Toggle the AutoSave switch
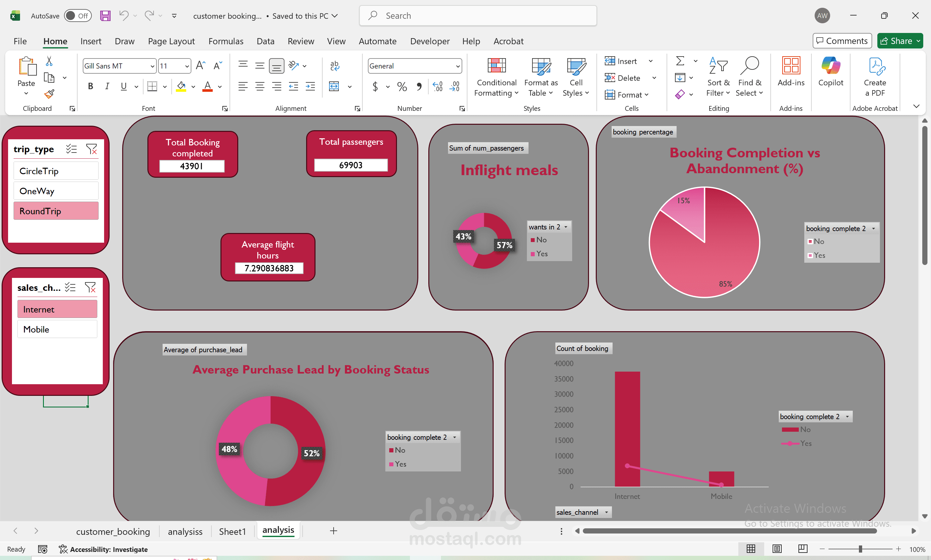The height and width of the screenshot is (560, 931). point(77,16)
